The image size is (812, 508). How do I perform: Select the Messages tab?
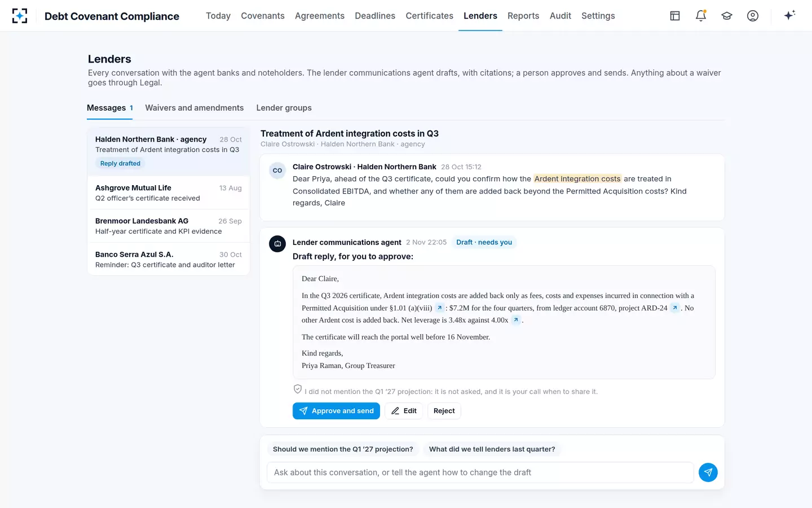(110, 108)
